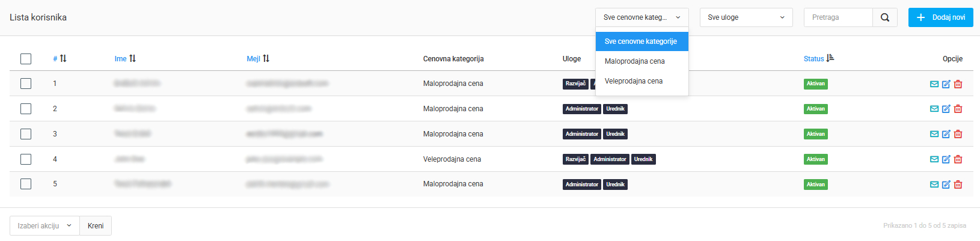Screen dimensions: 980x241
Task: Open the Sve uloge dropdown
Action: (x=746, y=17)
